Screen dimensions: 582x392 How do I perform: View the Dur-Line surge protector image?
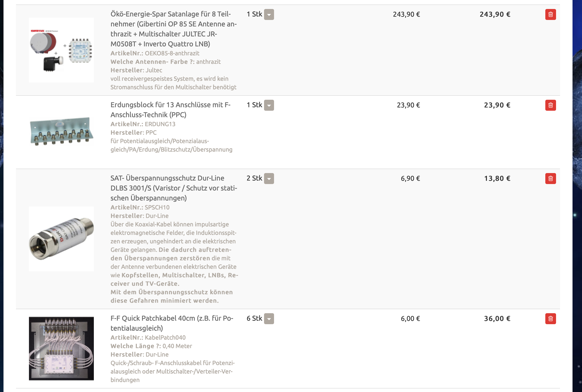coord(61,239)
